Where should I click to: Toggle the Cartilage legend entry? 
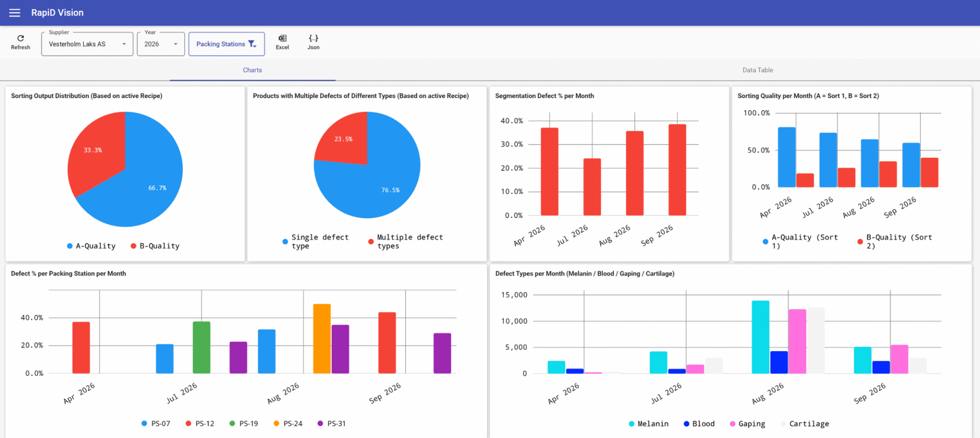coord(804,424)
